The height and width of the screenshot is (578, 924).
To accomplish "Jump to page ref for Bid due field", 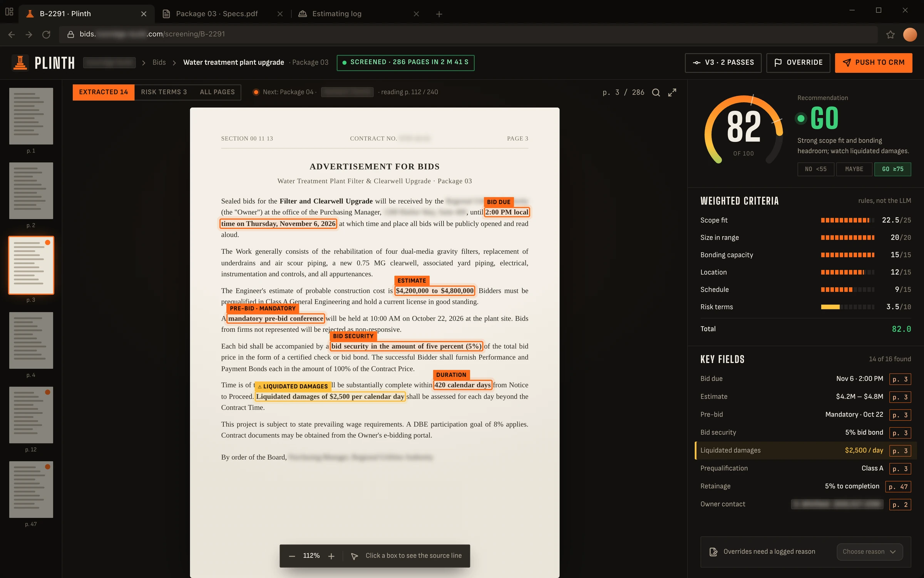I will click(x=900, y=379).
